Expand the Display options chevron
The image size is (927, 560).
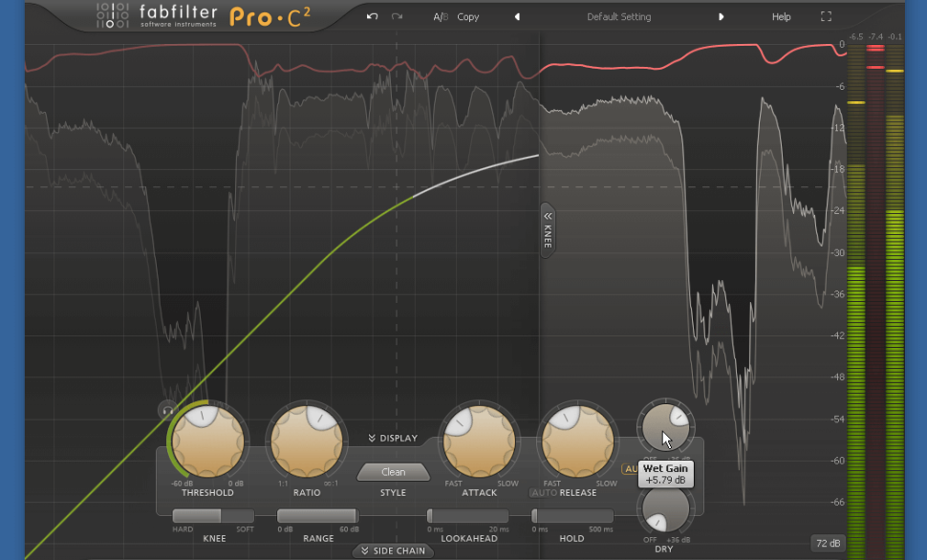[393, 439]
